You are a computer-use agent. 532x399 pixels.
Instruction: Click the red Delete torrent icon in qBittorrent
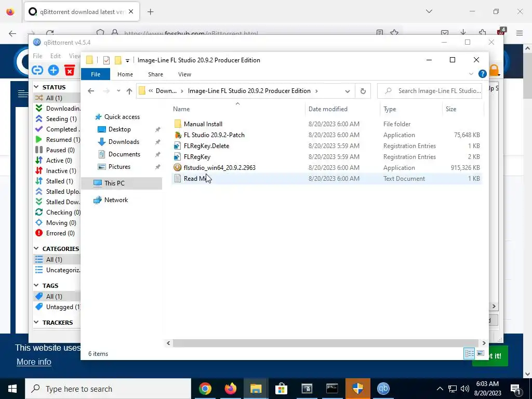click(70, 70)
